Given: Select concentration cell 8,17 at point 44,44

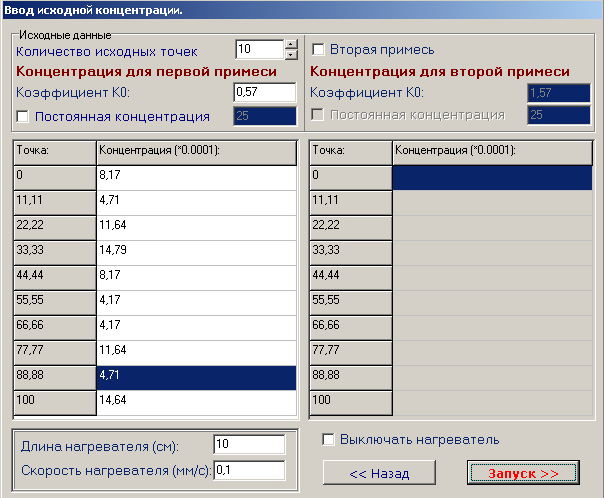Looking at the screenshot, I should (196, 278).
